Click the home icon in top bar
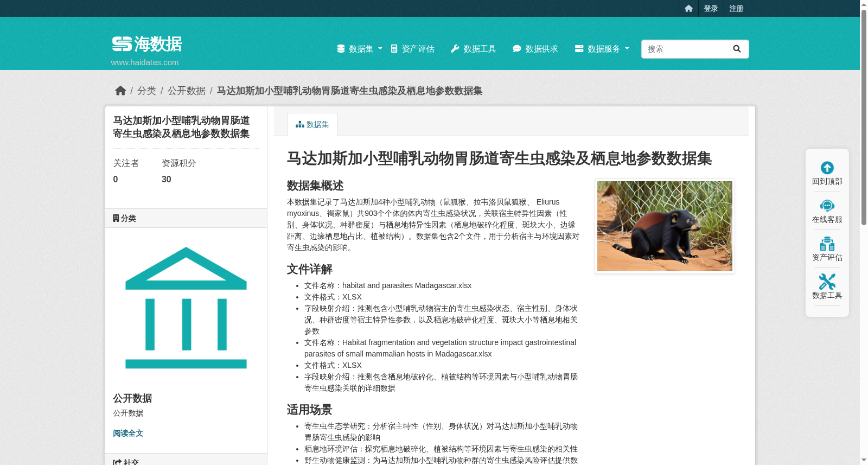 pos(688,9)
